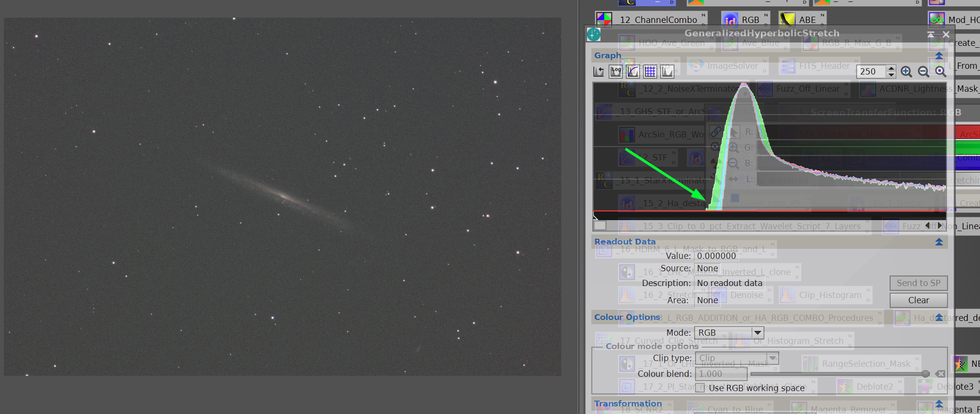The image size is (980, 414).
Task: Open the Mode dropdown set to RGB
Action: pos(729,332)
